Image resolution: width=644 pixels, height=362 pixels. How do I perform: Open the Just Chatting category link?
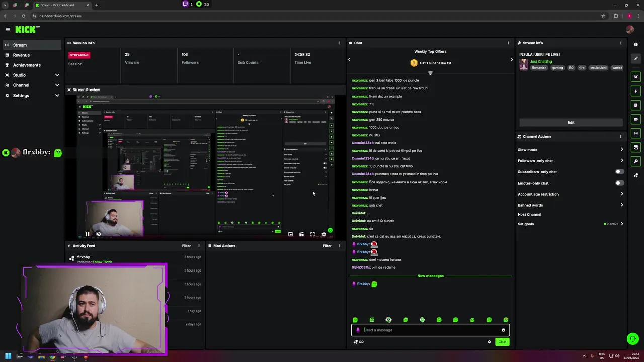[541, 62]
